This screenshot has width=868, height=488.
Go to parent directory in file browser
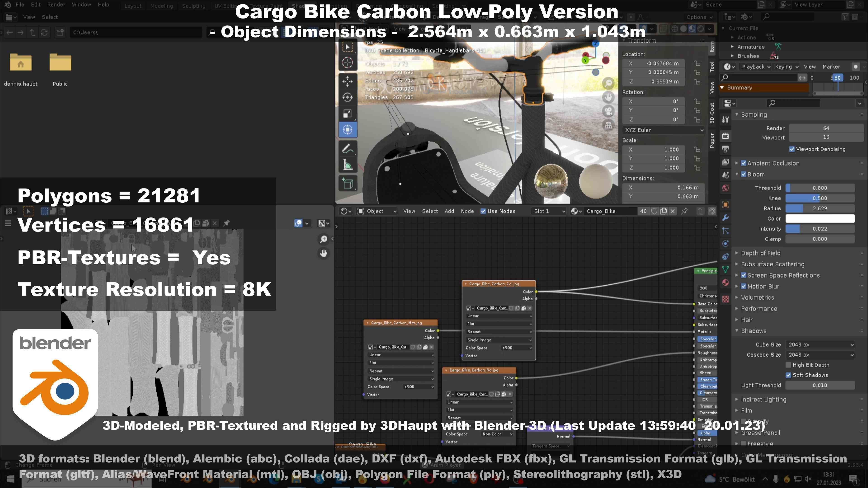32,33
